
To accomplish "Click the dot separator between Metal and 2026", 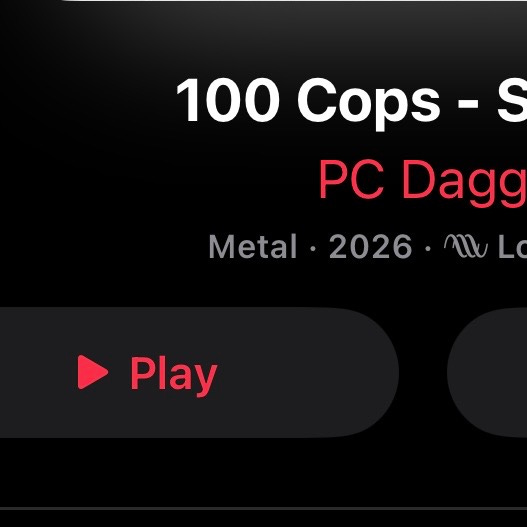I will (x=313, y=249).
